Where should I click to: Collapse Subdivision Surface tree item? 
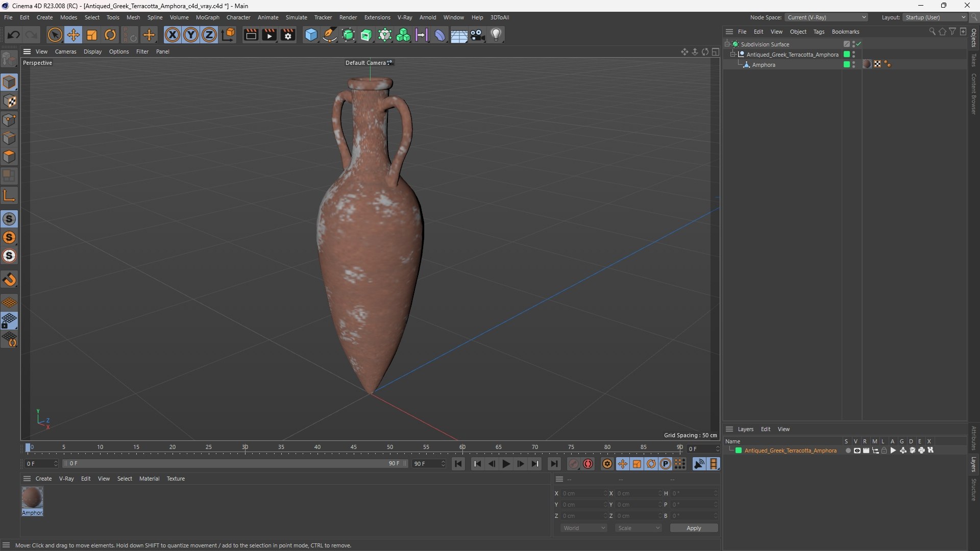click(727, 44)
